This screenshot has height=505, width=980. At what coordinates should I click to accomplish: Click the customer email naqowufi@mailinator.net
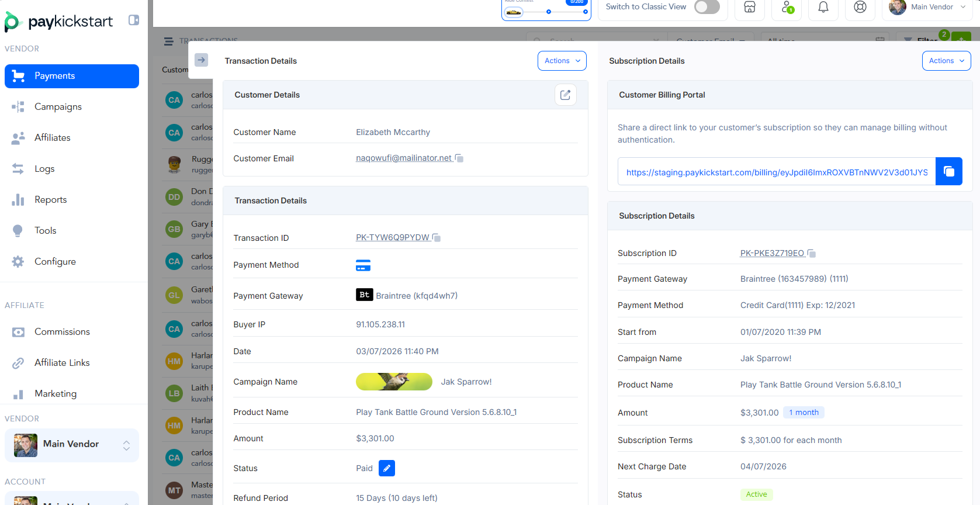point(404,158)
